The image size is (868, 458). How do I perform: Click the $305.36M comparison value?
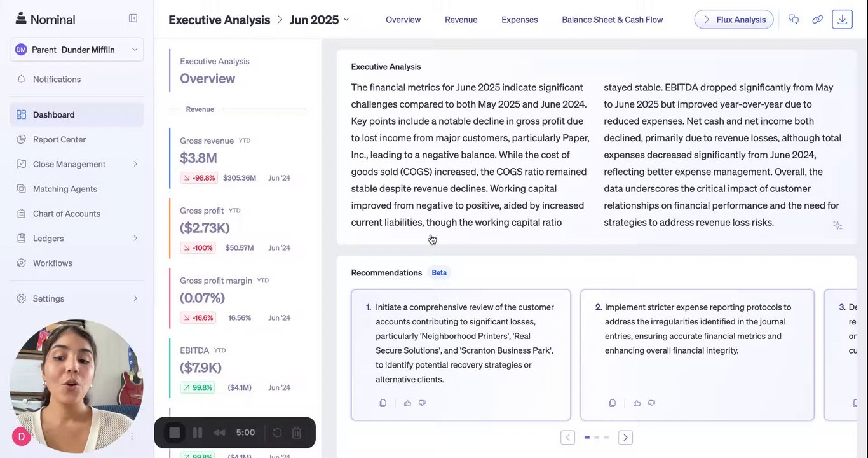tap(240, 178)
